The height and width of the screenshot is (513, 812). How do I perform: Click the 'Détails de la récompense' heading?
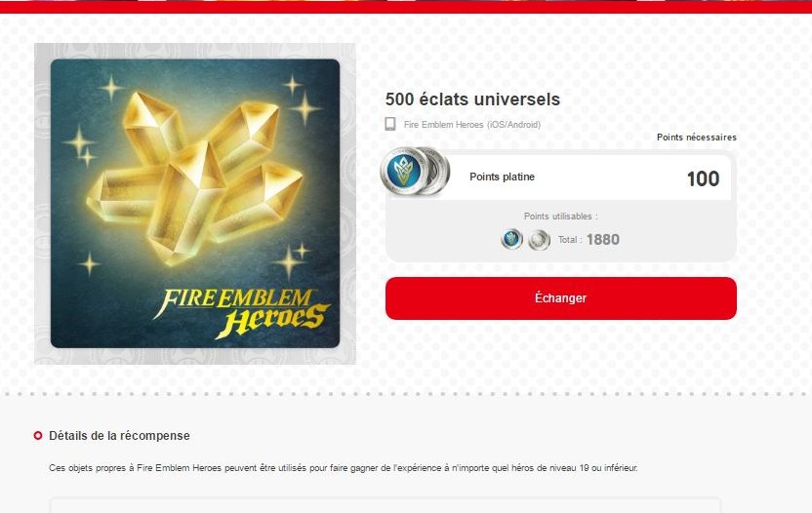coord(119,436)
